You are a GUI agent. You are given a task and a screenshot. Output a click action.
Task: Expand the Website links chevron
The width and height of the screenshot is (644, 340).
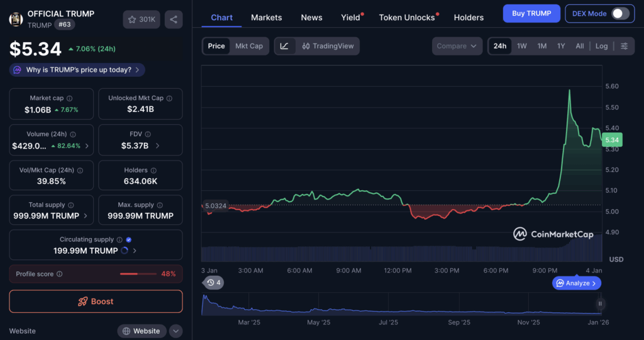(176, 331)
